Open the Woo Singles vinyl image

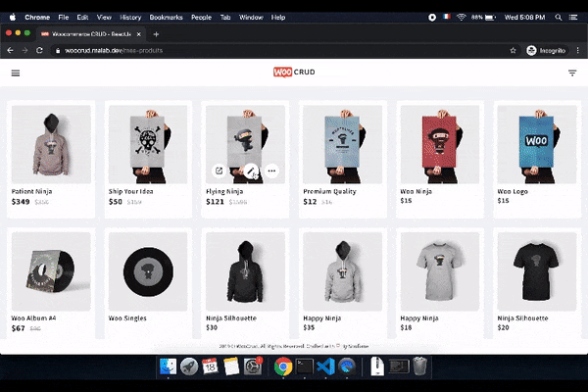click(148, 271)
